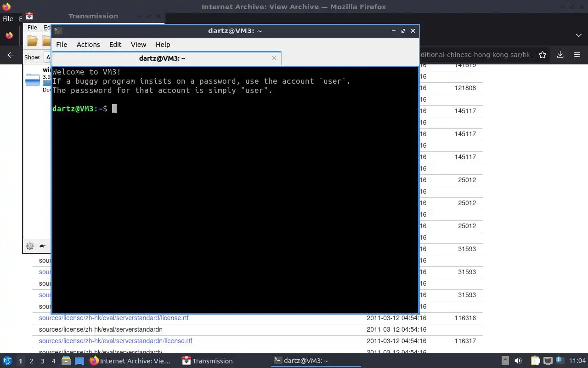
Task: Select the dartz@VM3: ~ terminal tab
Action: (162, 58)
